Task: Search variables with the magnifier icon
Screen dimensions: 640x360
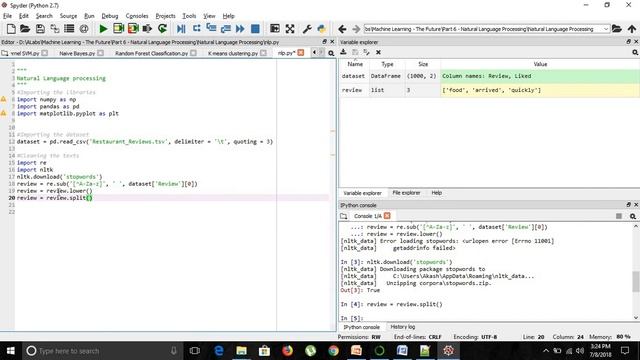Action: [635, 52]
